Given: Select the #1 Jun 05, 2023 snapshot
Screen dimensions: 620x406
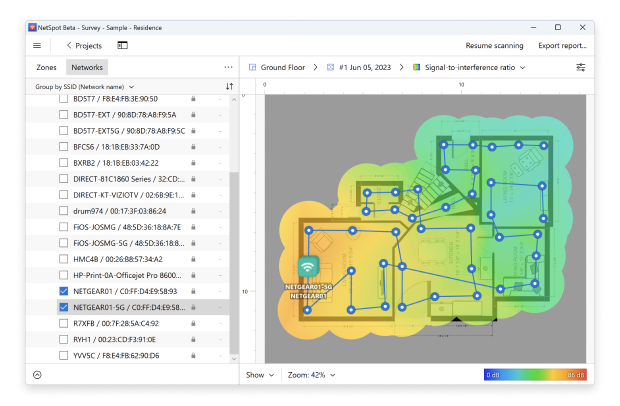Looking at the screenshot, I should click(x=365, y=67).
